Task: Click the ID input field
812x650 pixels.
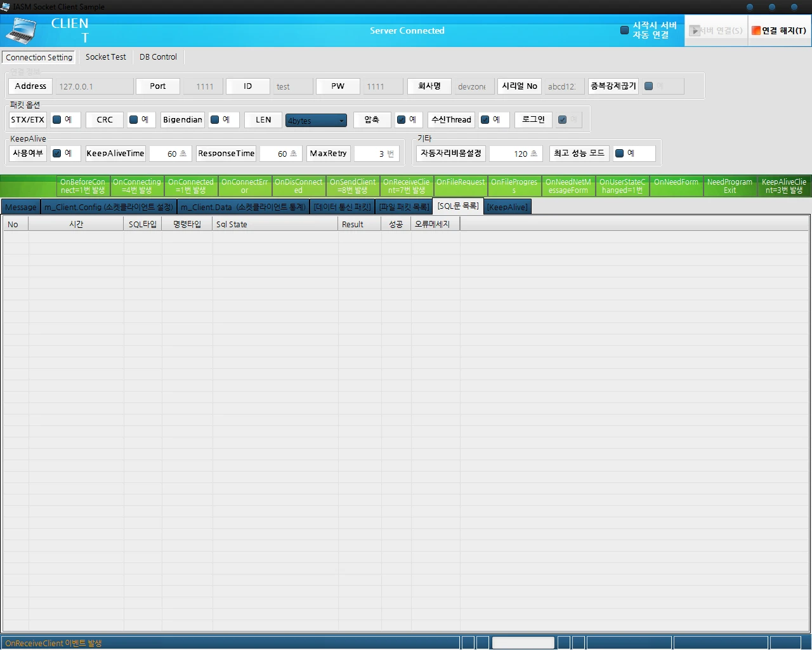Action: pos(292,86)
